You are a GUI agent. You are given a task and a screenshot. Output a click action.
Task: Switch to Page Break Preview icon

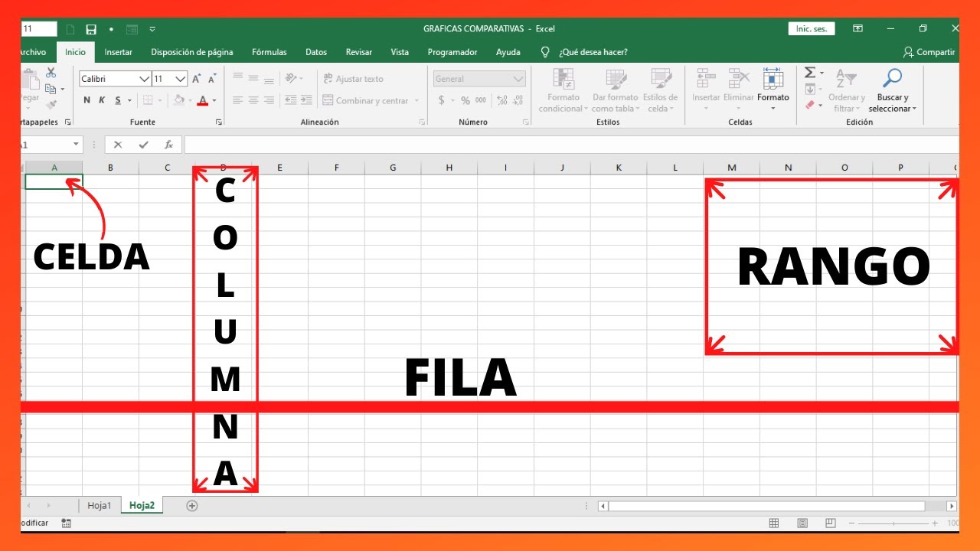(830, 523)
